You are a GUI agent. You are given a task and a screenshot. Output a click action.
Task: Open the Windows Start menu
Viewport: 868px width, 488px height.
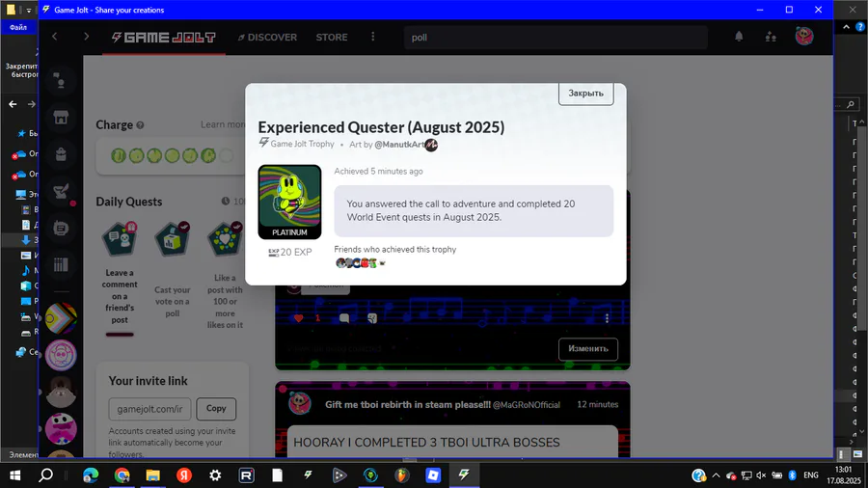(x=14, y=474)
